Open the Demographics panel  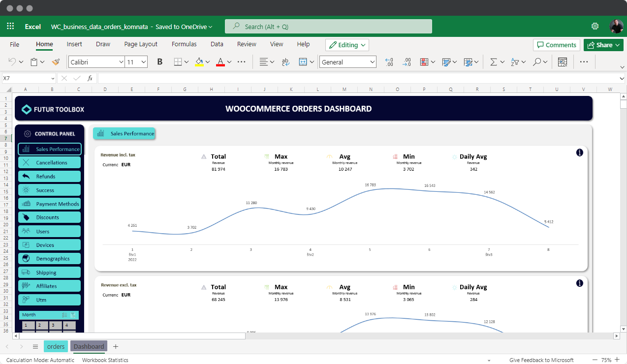pyautogui.click(x=49, y=258)
